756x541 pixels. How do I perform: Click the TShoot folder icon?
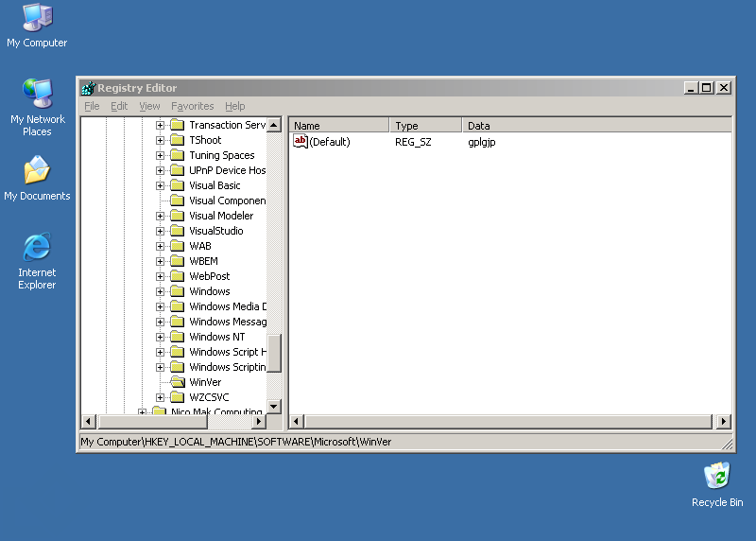(178, 140)
